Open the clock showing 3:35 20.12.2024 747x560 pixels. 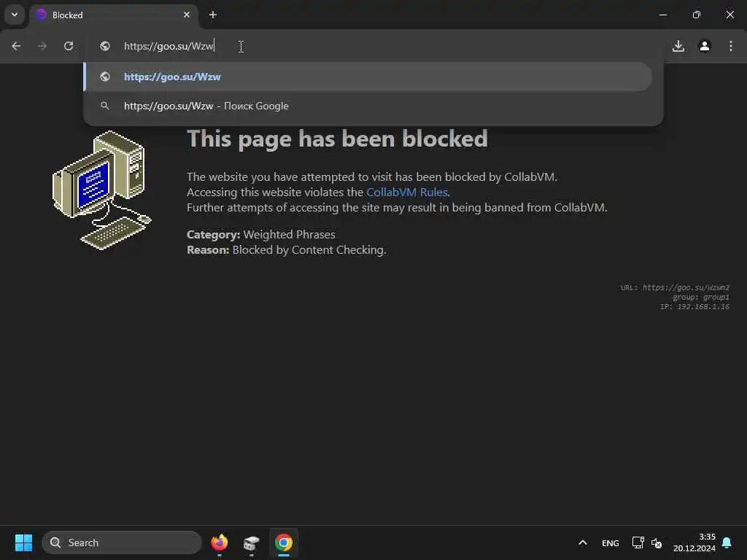(x=694, y=542)
